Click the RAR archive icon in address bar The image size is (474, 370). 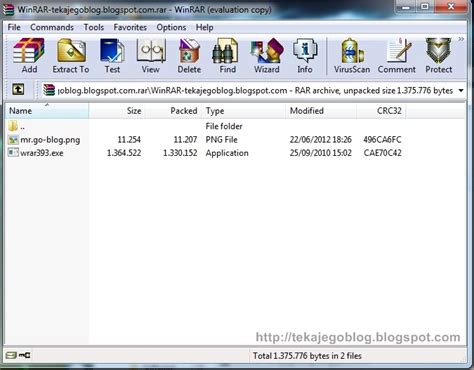(x=49, y=90)
